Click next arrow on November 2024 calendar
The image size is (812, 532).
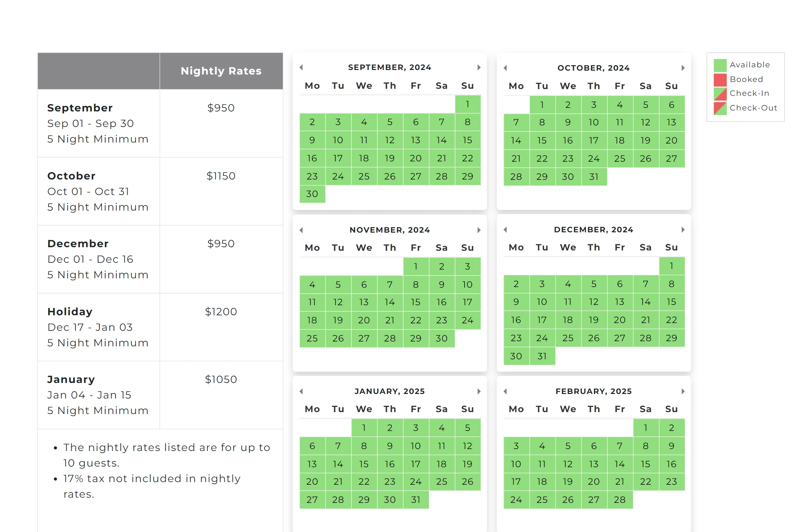coord(479,230)
